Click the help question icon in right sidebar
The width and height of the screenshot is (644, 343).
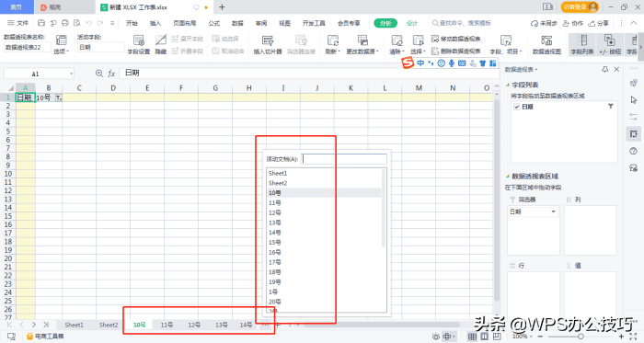[x=633, y=151]
